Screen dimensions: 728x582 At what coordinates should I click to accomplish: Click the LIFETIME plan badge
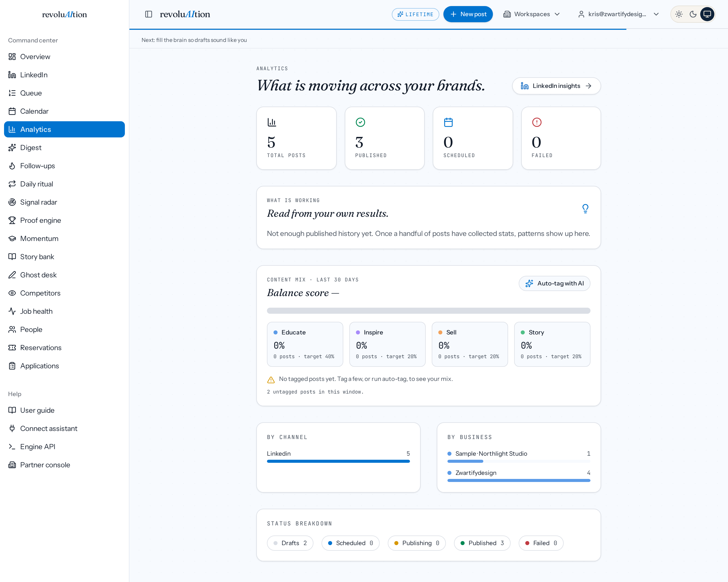tap(415, 14)
